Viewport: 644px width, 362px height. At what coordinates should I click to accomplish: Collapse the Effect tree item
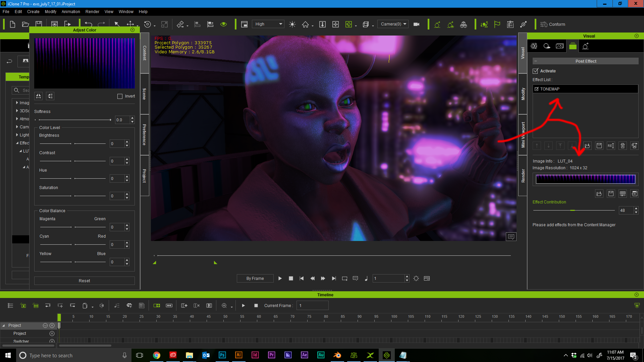(17, 143)
